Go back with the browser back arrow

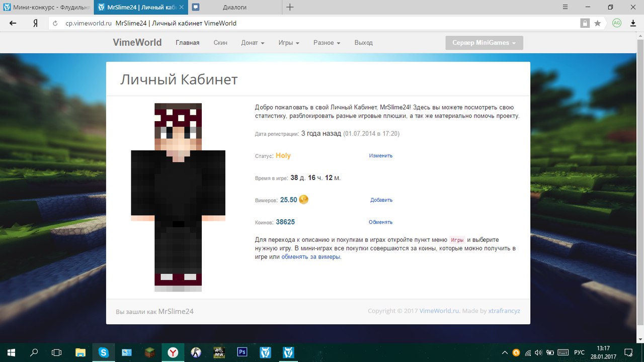[13, 23]
